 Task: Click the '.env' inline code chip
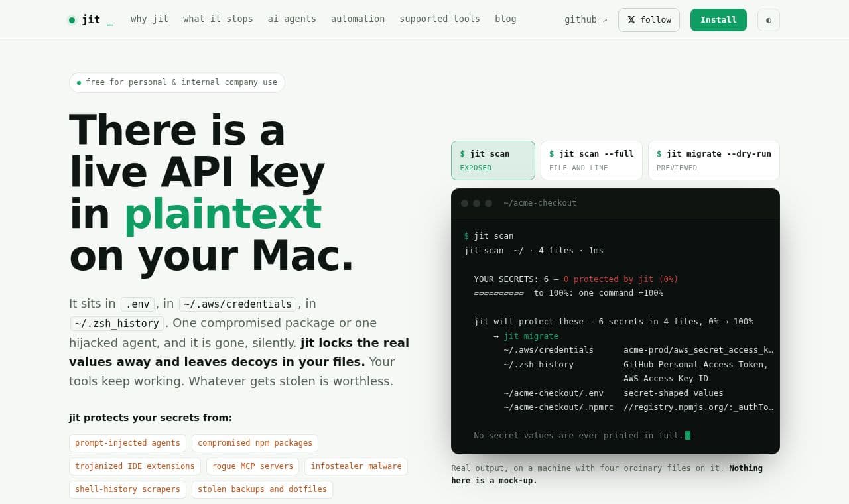point(137,304)
